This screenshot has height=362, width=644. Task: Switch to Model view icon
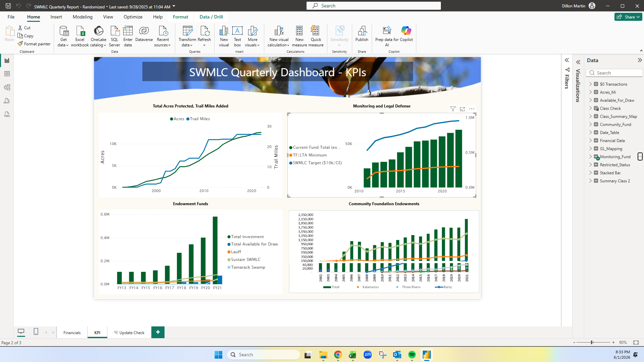click(x=7, y=87)
